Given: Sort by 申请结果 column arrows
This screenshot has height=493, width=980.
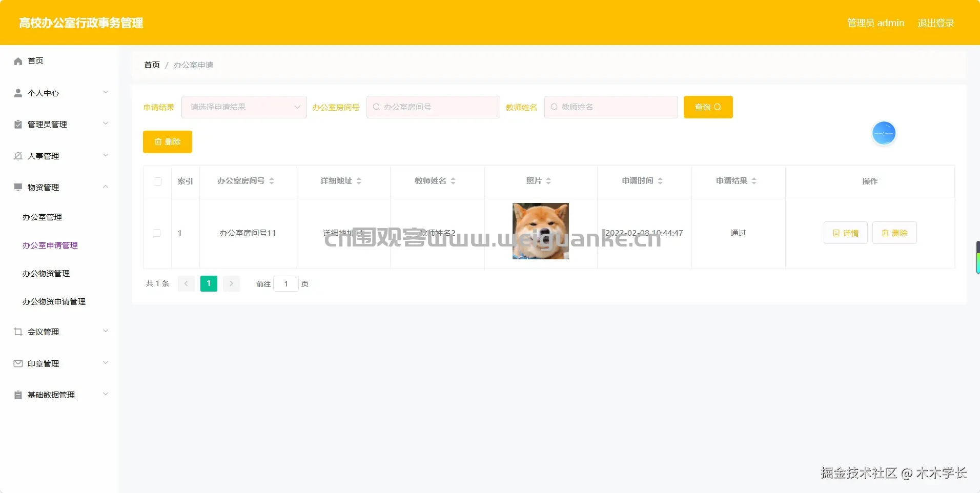Looking at the screenshot, I should point(754,181).
